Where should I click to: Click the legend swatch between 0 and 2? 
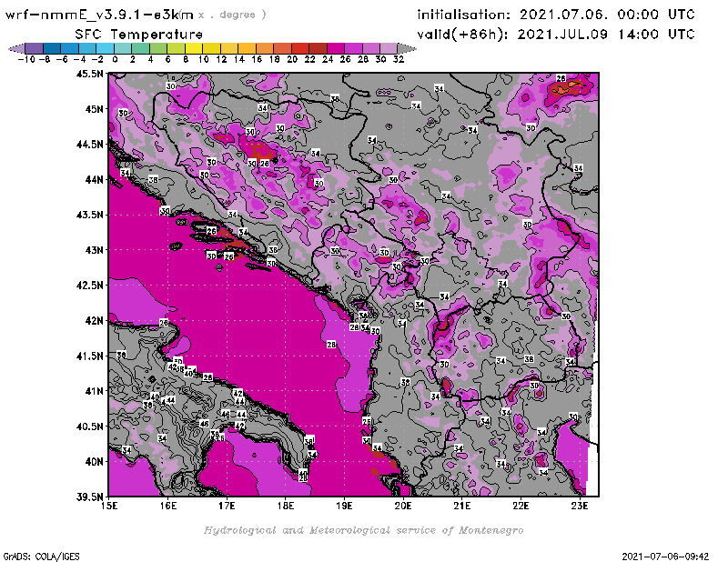click(123, 48)
